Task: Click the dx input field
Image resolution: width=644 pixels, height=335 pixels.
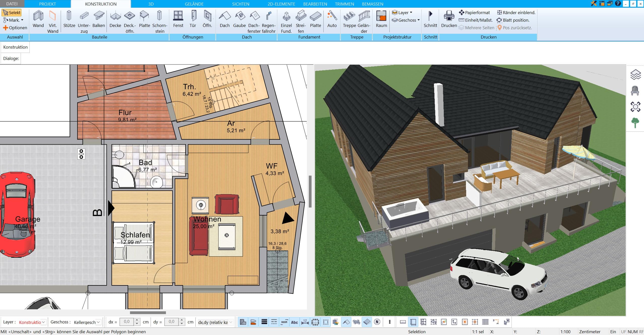Action: tap(127, 322)
